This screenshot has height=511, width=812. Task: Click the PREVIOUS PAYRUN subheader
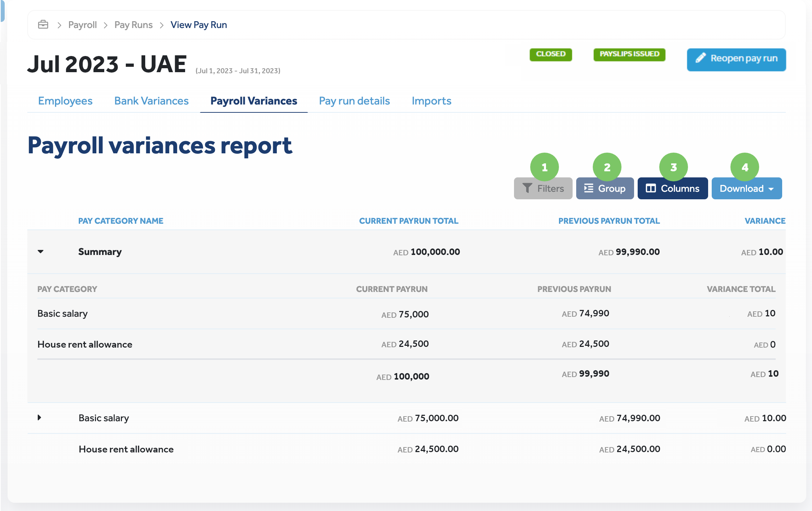click(x=574, y=289)
